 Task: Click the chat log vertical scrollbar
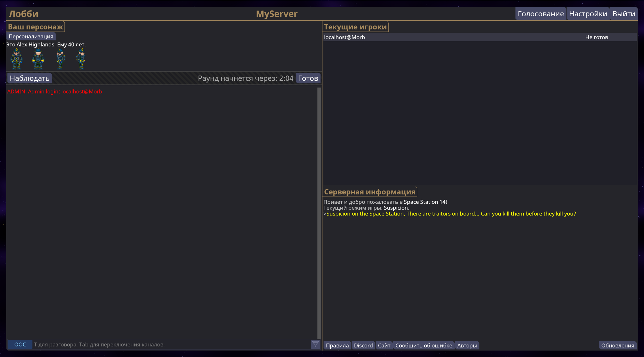tap(319, 213)
